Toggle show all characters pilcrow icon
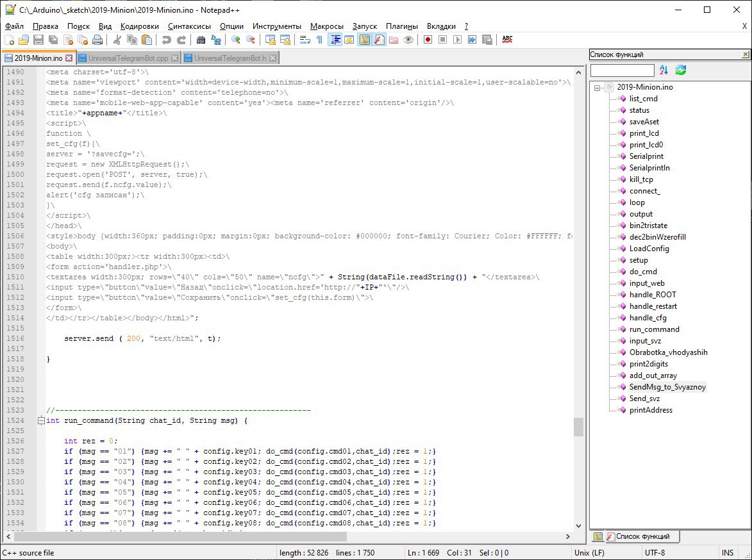 (x=319, y=40)
